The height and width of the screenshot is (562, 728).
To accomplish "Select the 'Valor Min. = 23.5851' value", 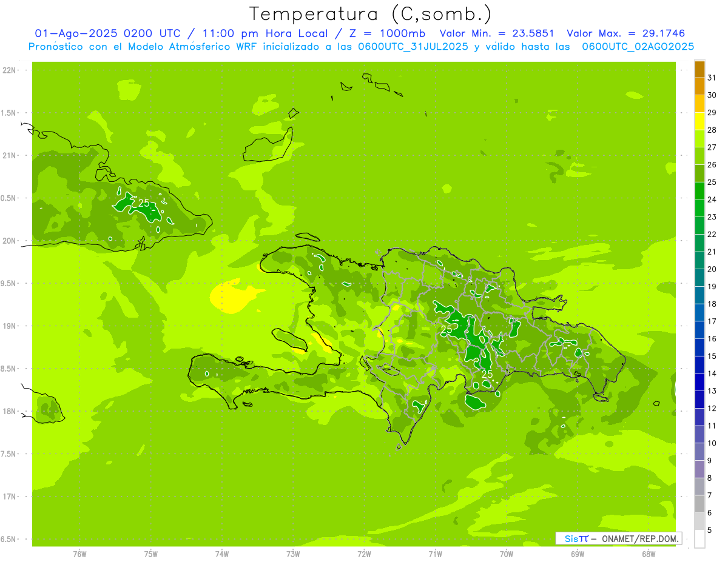I will 497,33.
